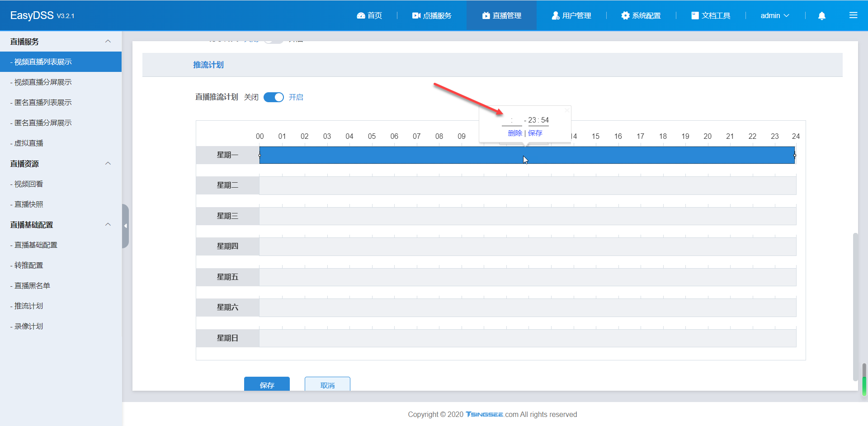
Task: Select 视频直播分屏展示 in sidebar
Action: [x=61, y=82]
